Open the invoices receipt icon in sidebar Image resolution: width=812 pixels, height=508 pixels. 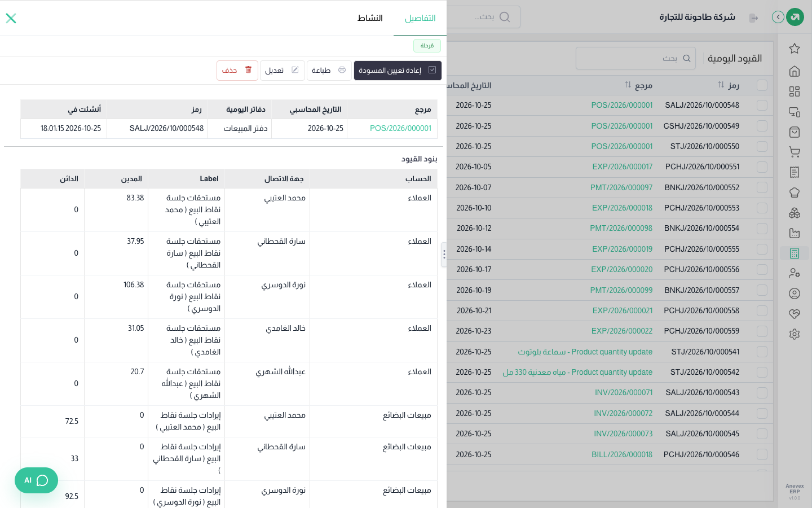click(x=795, y=172)
